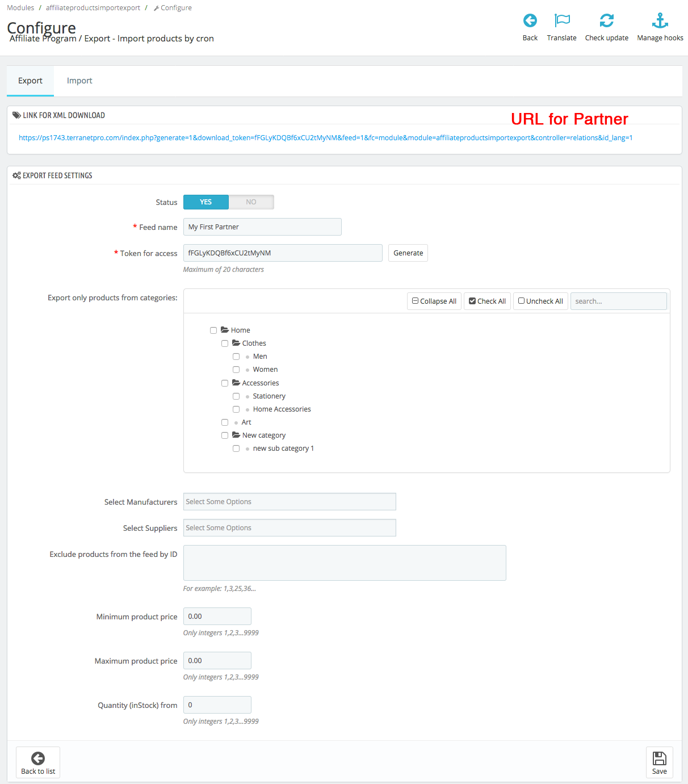Image resolution: width=688 pixels, height=784 pixels.
Task: Click the Clothes folder icon
Action: click(236, 343)
